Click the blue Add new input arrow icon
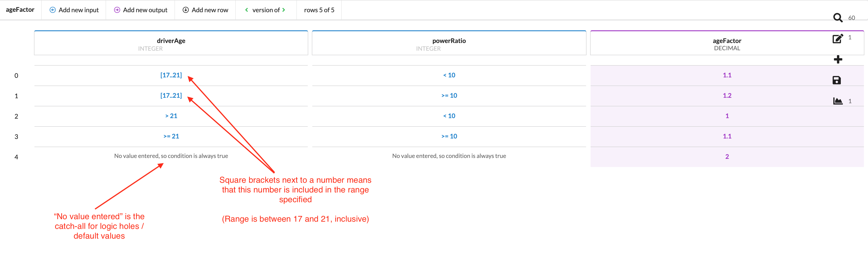Screen dimensions: 868x272 [x=53, y=10]
